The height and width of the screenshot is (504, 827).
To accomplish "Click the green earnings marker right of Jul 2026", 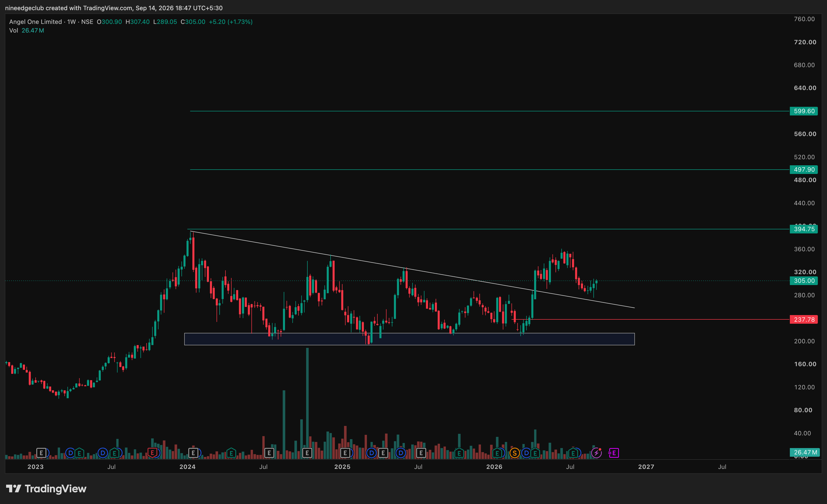I will (573, 453).
